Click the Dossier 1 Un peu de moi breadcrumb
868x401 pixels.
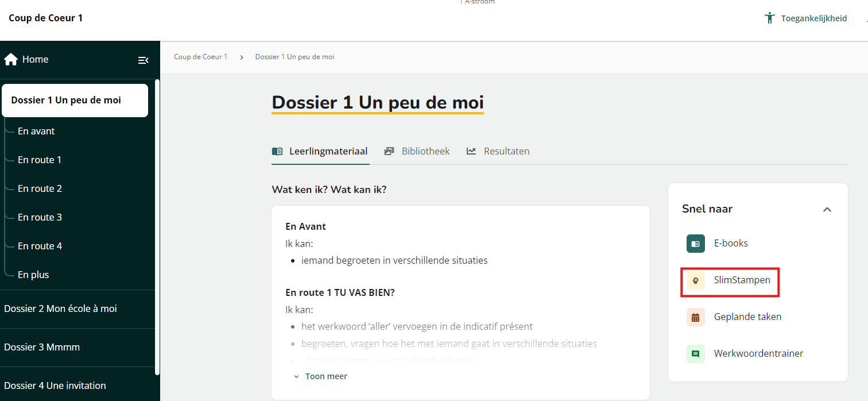[x=294, y=57]
